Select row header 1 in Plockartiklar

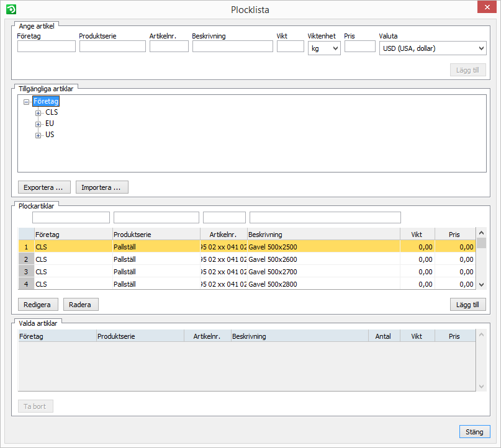click(26, 247)
